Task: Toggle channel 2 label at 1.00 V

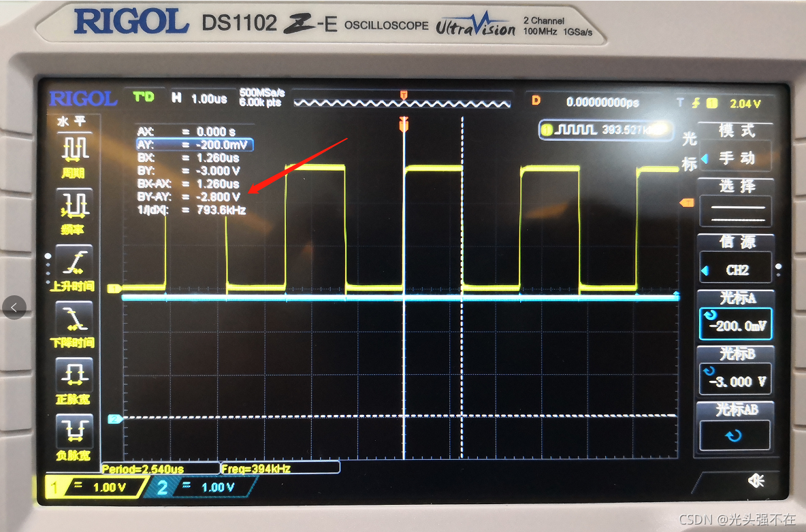Action: pyautogui.click(x=201, y=487)
